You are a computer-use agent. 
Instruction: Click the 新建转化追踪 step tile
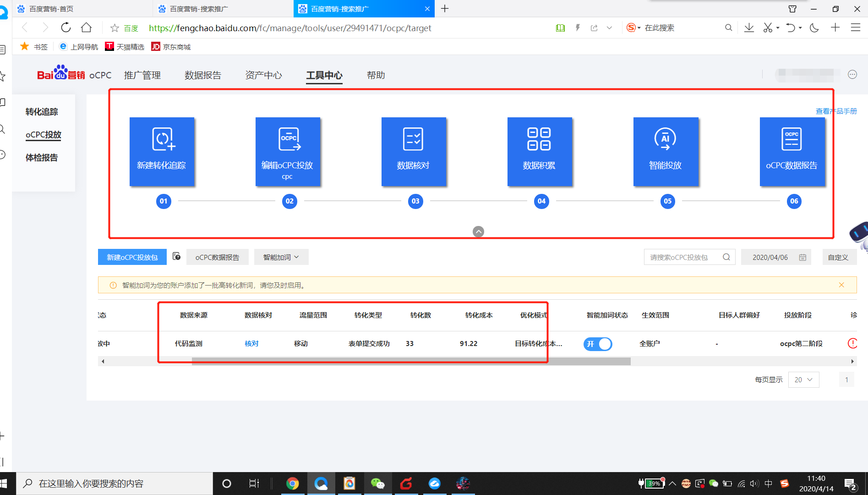point(162,152)
